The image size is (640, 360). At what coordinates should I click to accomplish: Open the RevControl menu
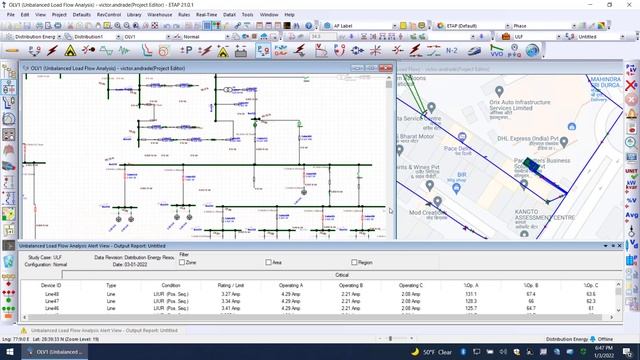click(x=109, y=15)
